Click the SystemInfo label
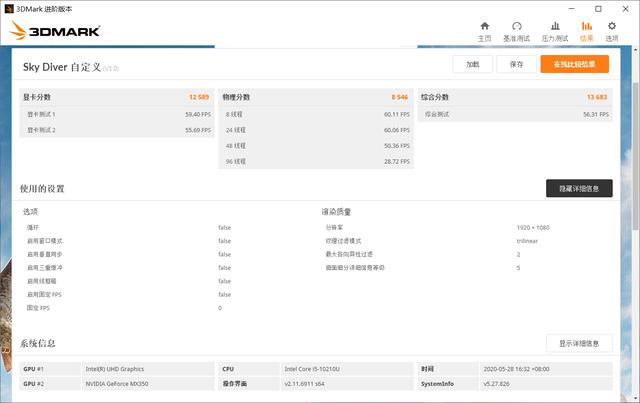Image resolution: width=640 pixels, height=403 pixels. 437,384
